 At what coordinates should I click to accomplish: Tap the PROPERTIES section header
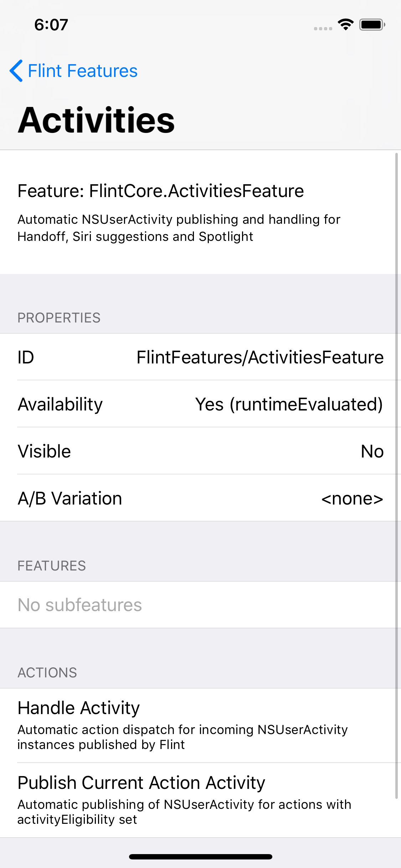[59, 317]
